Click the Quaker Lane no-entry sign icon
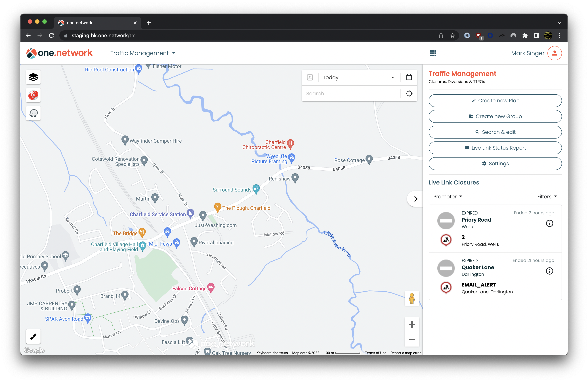Screen dimensions: 588x382 pos(446,268)
